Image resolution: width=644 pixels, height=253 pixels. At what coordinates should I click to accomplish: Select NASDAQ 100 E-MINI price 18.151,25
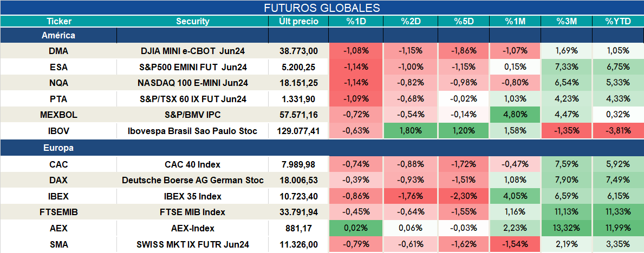tap(298, 83)
